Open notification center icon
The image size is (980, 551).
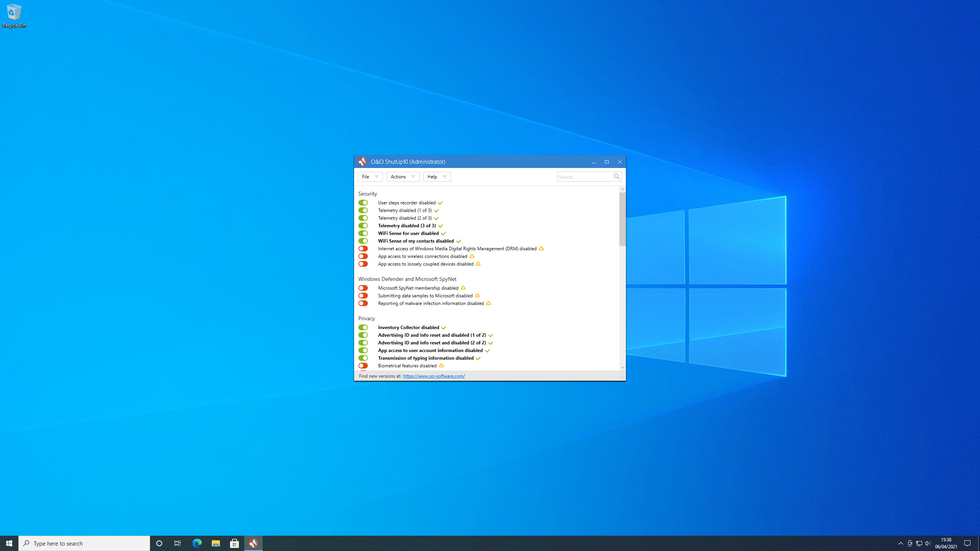tap(967, 543)
